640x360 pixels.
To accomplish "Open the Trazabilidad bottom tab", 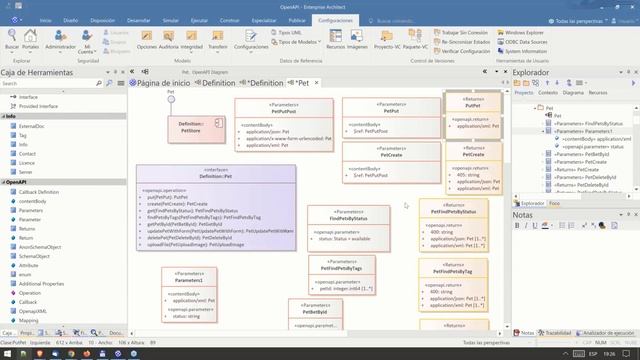I will coord(554,333).
